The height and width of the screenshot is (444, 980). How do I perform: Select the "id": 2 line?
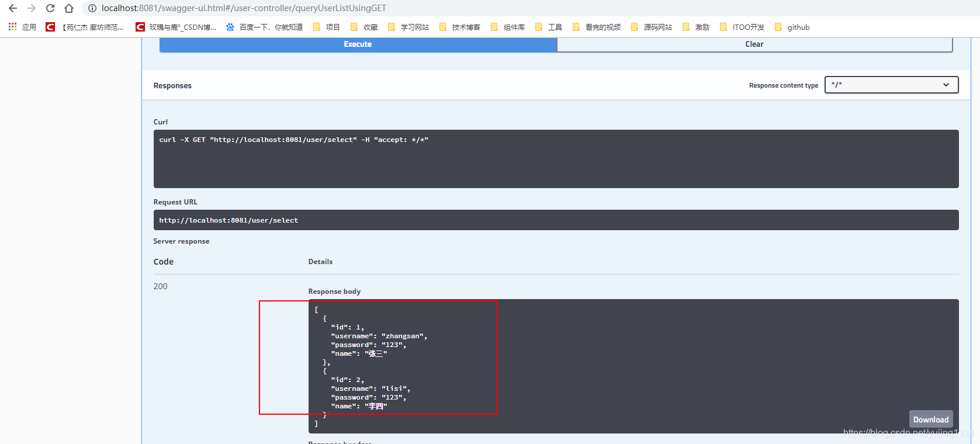point(347,380)
